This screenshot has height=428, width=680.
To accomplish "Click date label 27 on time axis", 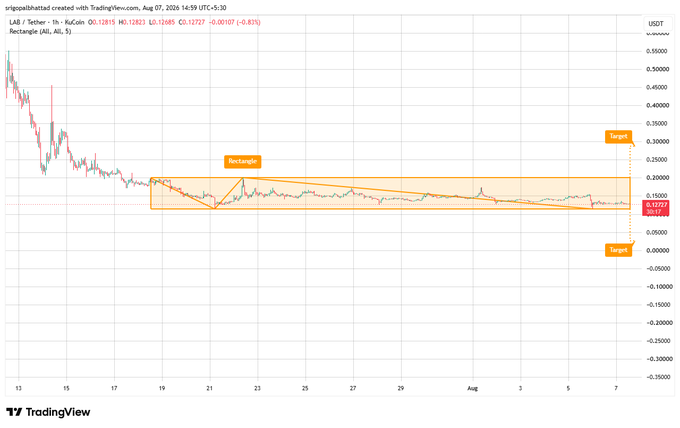I will tap(353, 388).
